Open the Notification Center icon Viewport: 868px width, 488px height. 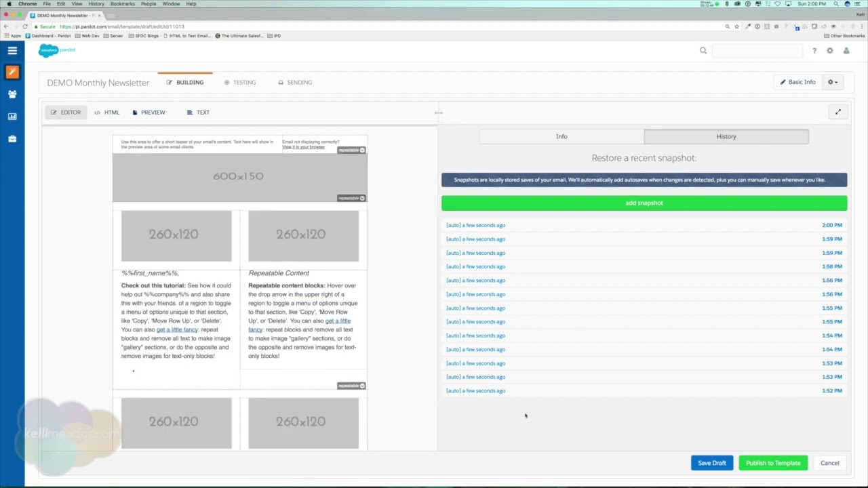pos(859,4)
